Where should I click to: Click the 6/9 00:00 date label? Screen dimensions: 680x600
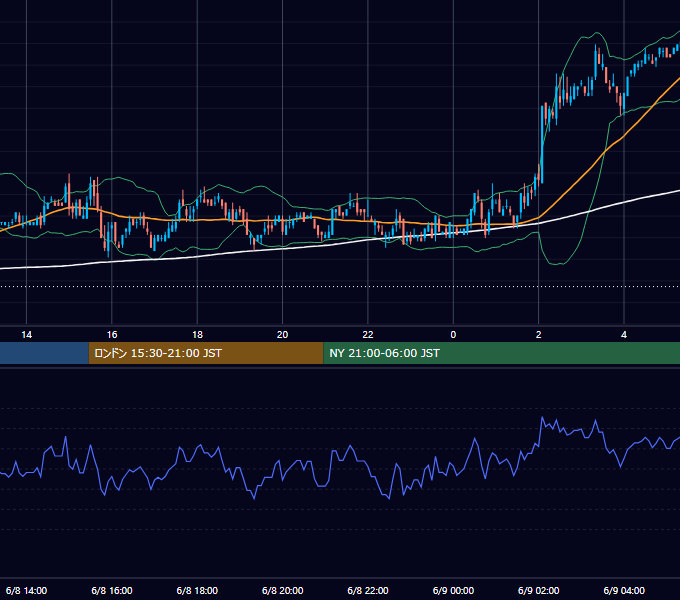click(x=453, y=590)
